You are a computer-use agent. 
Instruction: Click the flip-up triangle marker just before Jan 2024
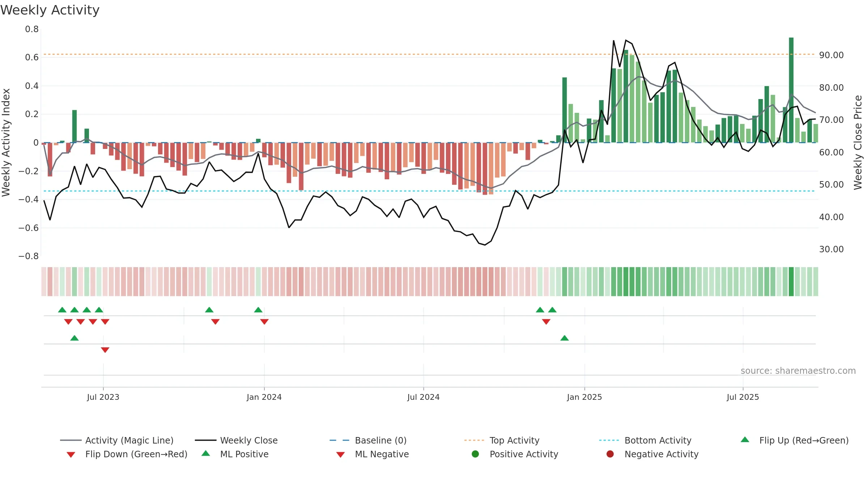(x=258, y=310)
